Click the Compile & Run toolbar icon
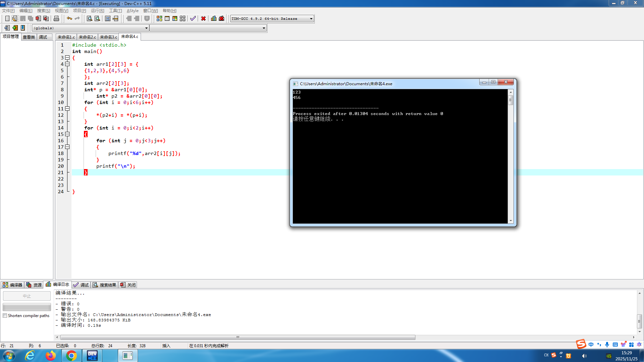Screen dimensions: 644x362 coord(175,18)
